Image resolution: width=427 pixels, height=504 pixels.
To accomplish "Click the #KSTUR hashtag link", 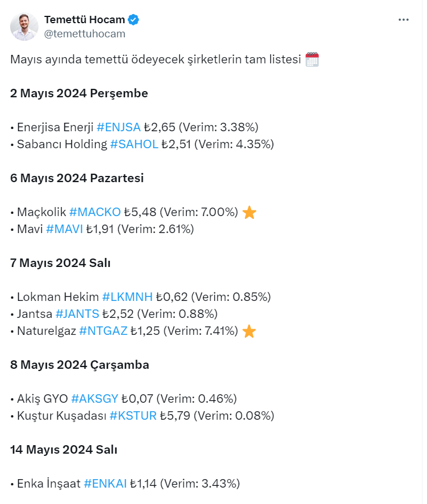I will pos(133,416).
